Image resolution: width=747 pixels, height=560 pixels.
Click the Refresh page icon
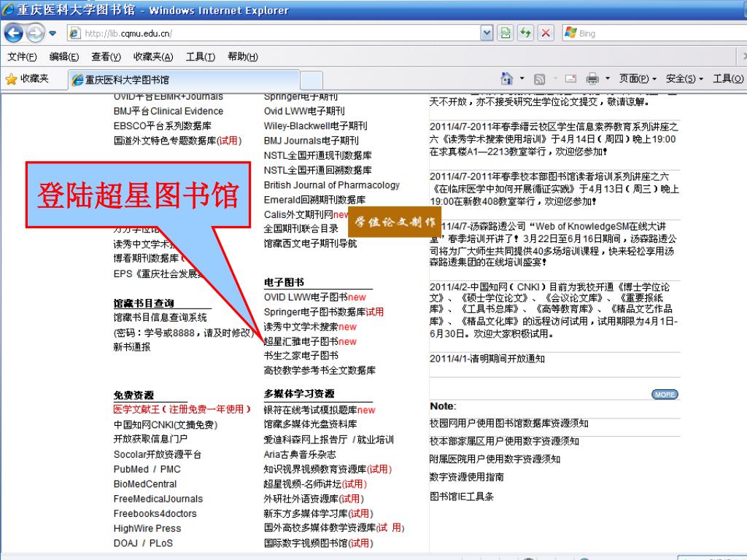point(525,34)
